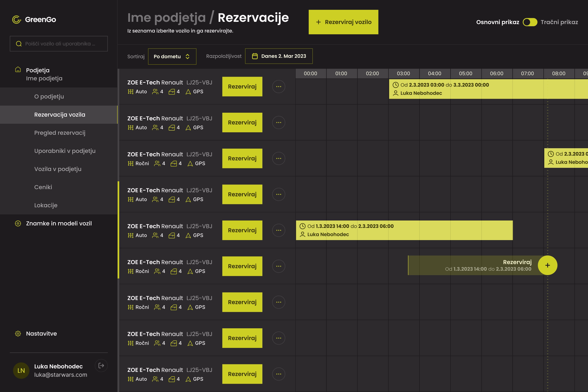Click Rezerviraj in the seventh vehicle row
This screenshot has height=392, width=588.
coord(242,302)
